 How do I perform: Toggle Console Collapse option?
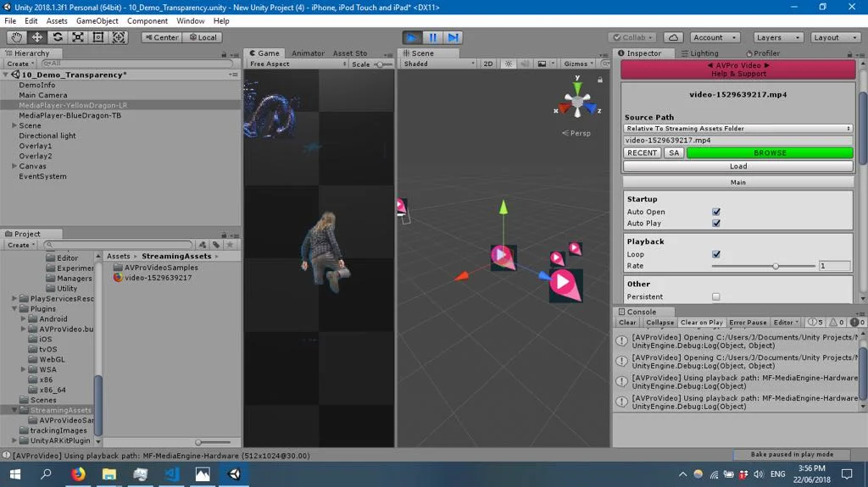click(x=659, y=322)
